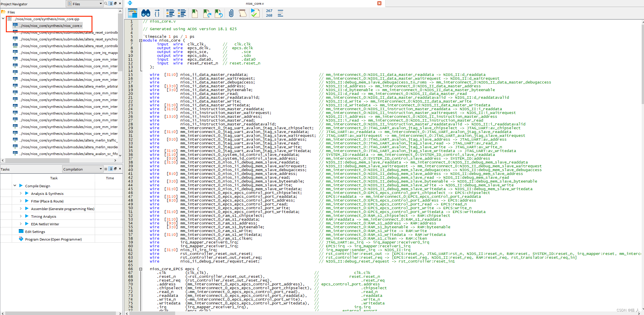Open the Files dropdown in Project Navigator
This screenshot has height=315, width=644.
tap(84, 4)
